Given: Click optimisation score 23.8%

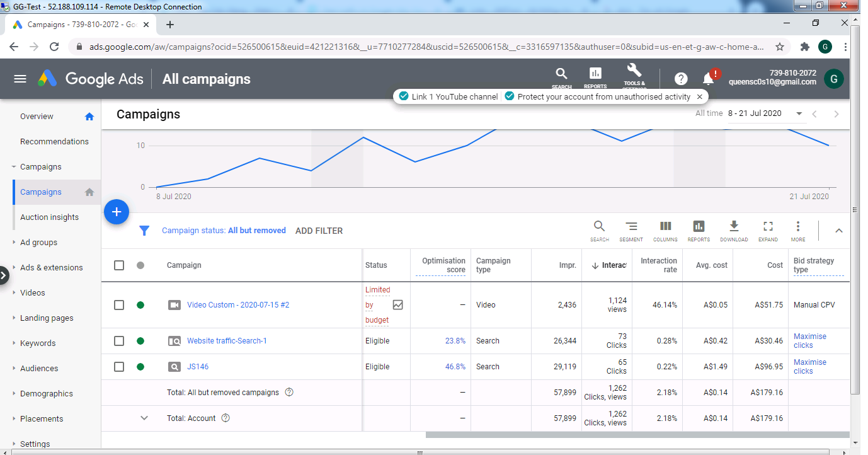Looking at the screenshot, I should (x=455, y=341).
